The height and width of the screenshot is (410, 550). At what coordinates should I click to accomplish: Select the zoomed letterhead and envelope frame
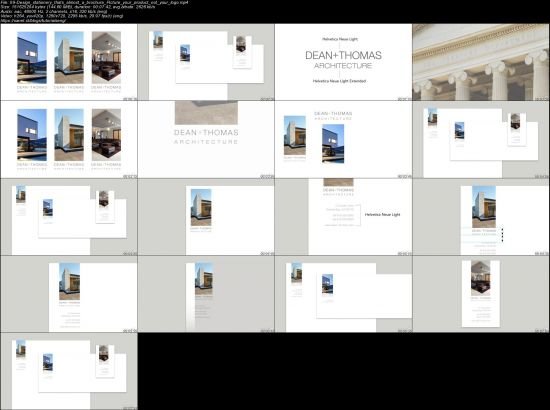[x=343, y=294]
